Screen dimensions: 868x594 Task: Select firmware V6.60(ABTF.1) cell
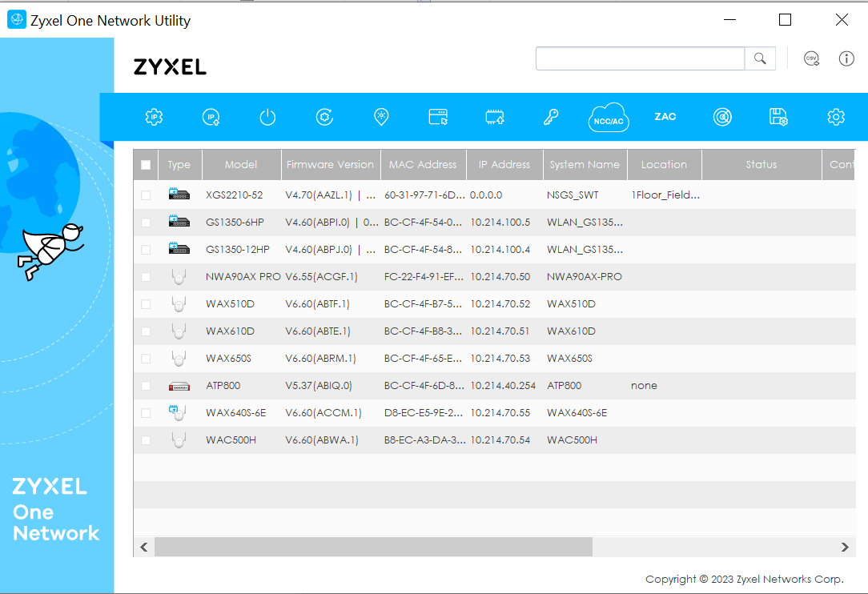click(317, 304)
